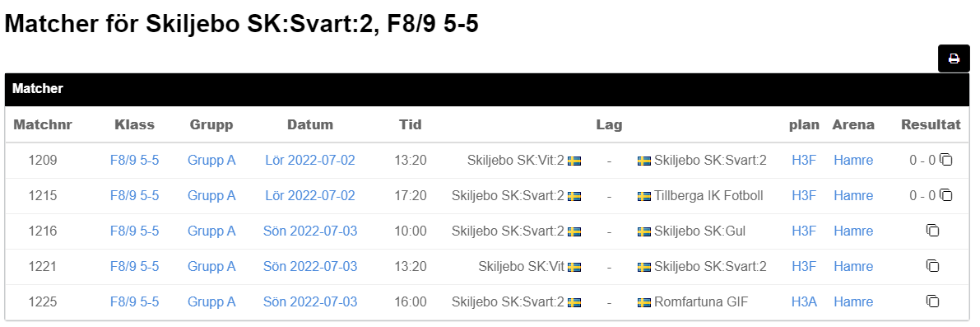Open match report icon for match 1215

[946, 196]
